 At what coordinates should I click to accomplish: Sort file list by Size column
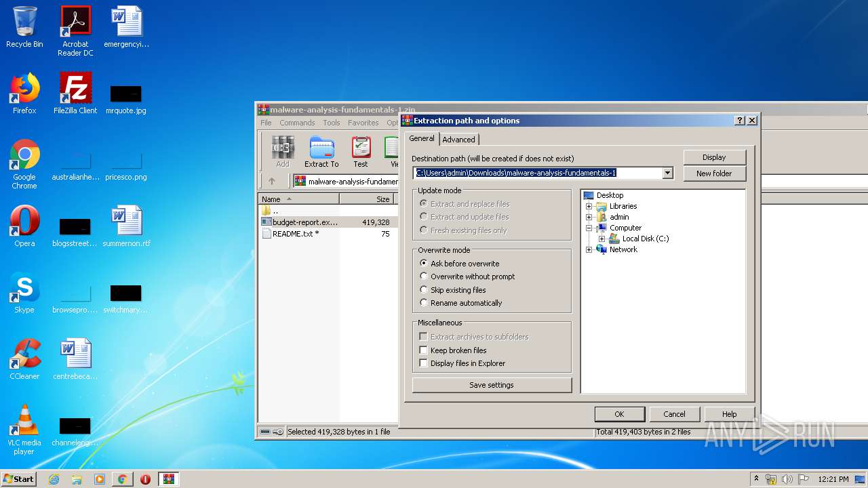(367, 199)
